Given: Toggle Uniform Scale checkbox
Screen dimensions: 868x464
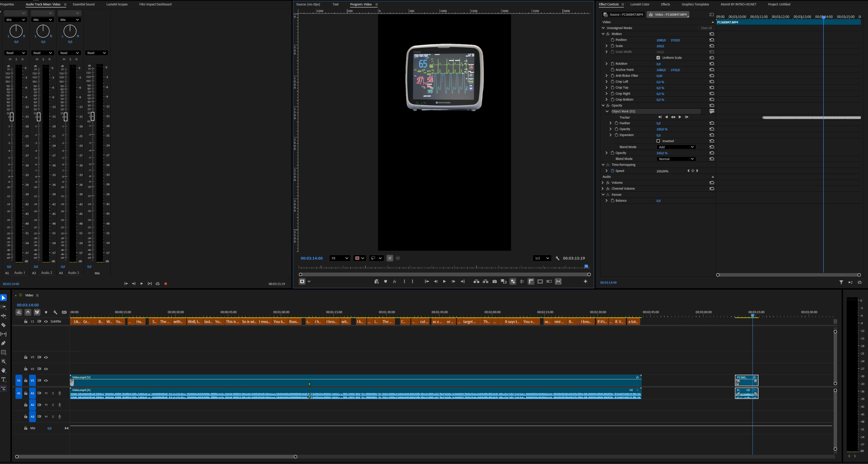Looking at the screenshot, I should (658, 58).
